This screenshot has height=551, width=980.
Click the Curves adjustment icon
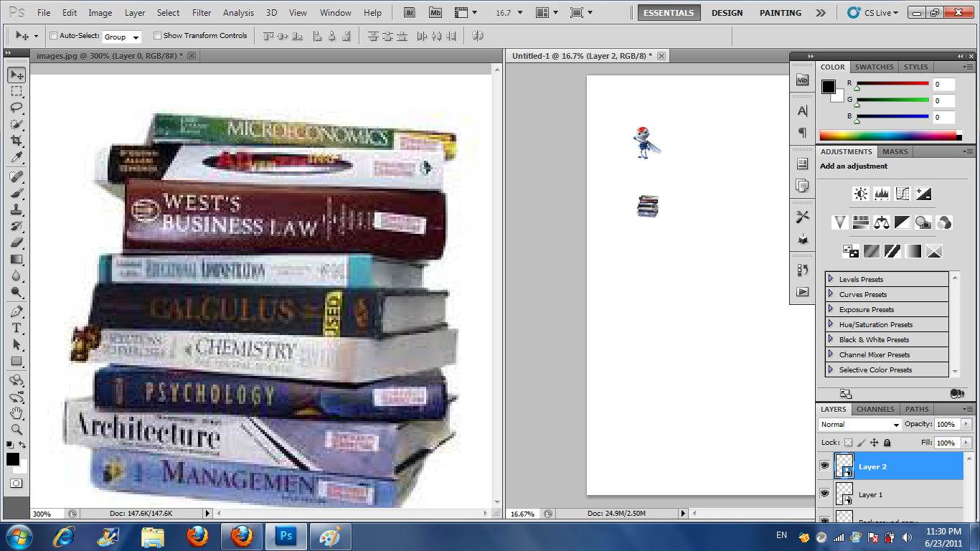(903, 194)
